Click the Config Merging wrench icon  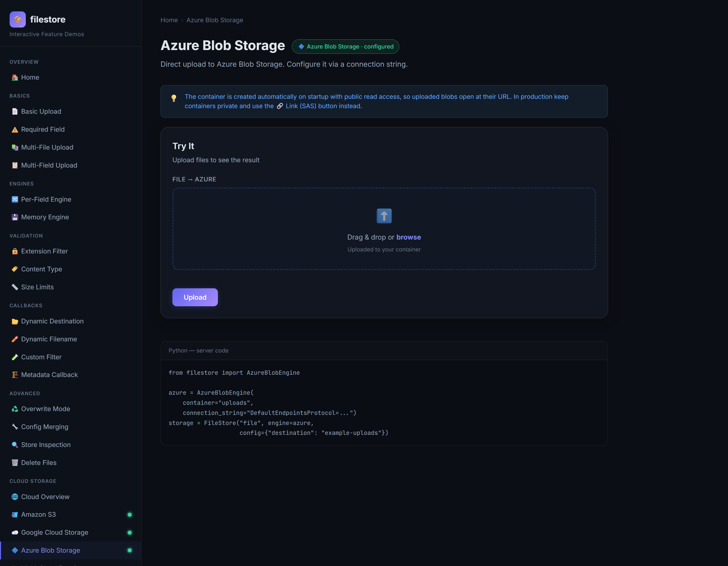click(15, 427)
